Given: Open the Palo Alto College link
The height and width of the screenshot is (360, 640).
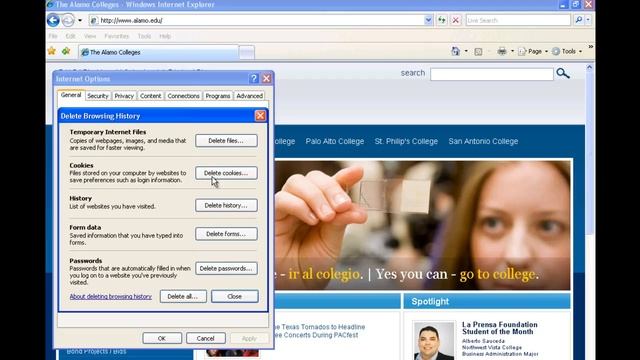Looking at the screenshot, I should tap(335, 141).
